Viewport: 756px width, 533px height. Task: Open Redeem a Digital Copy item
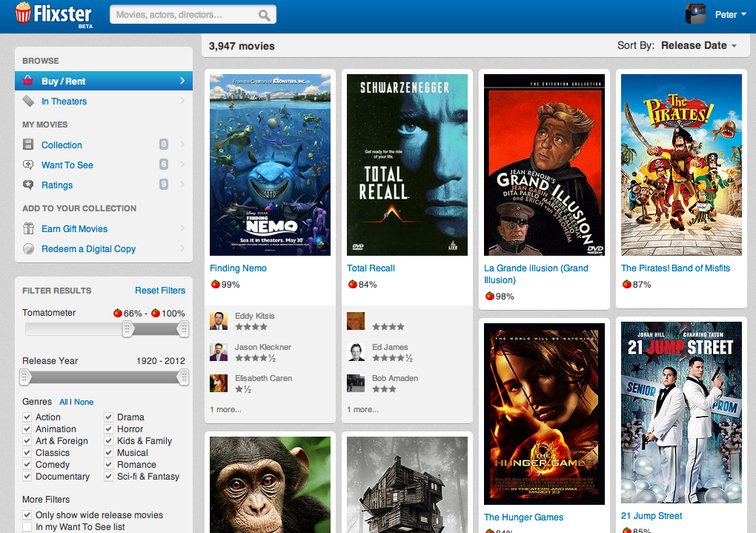[x=104, y=248]
